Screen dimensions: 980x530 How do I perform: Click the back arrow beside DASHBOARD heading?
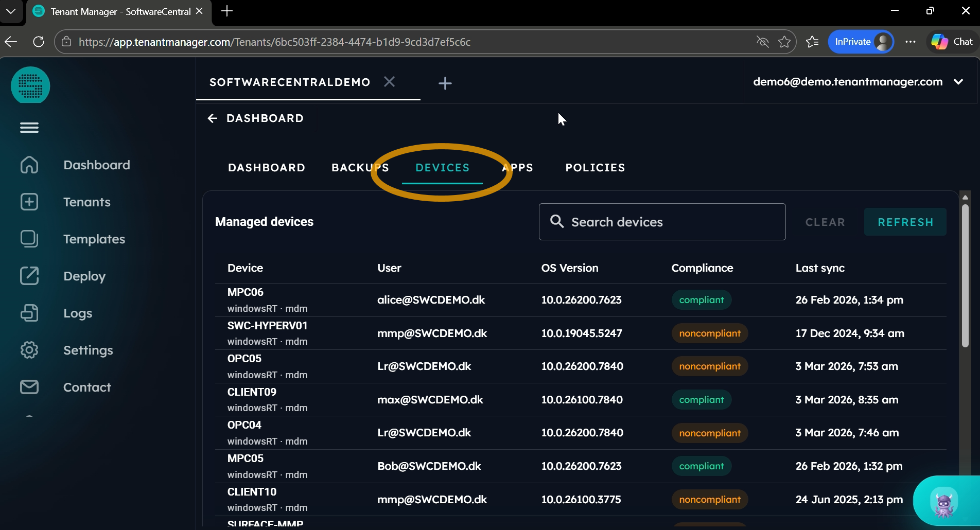pos(212,118)
